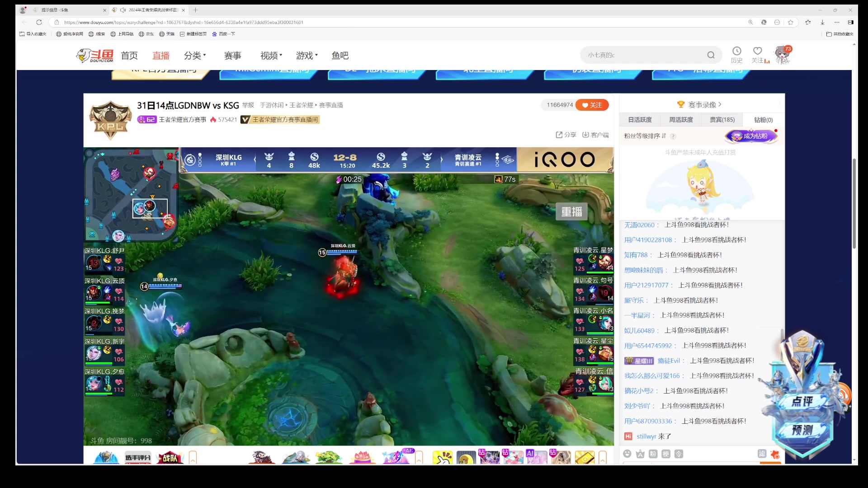
Task: Open the 百度一下 bookmark
Action: 223,34
